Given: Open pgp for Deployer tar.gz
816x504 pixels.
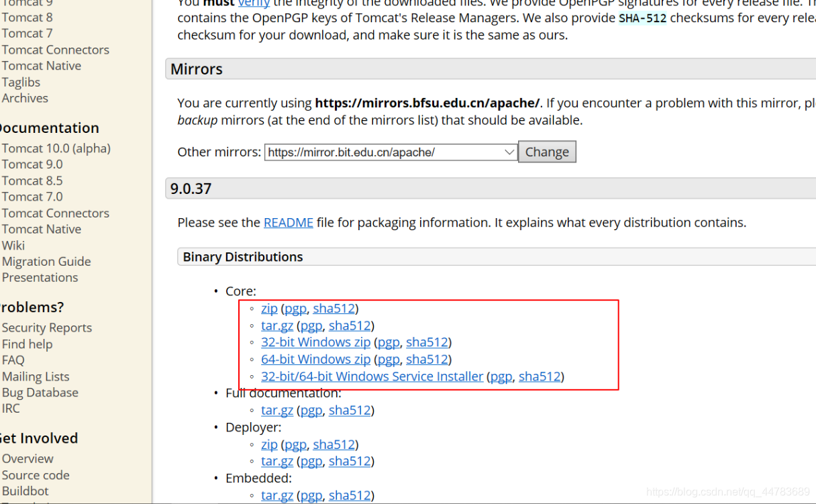Looking at the screenshot, I should click(311, 461).
